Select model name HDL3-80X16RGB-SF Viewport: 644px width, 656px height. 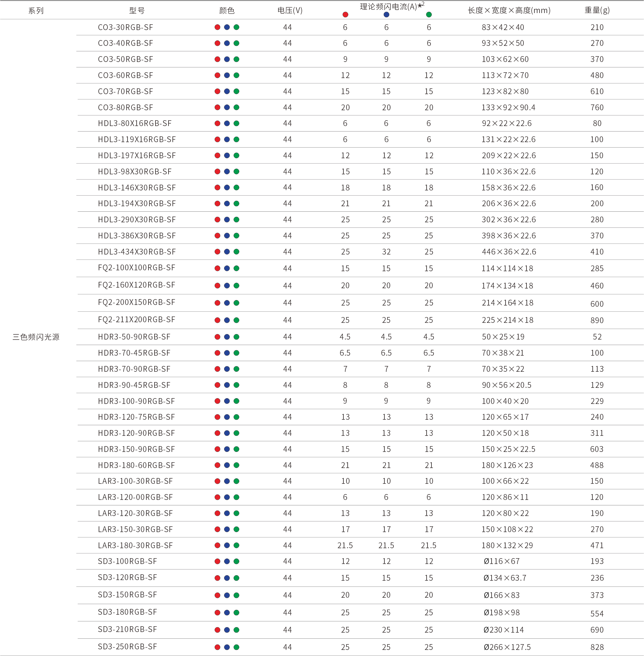[135, 124]
